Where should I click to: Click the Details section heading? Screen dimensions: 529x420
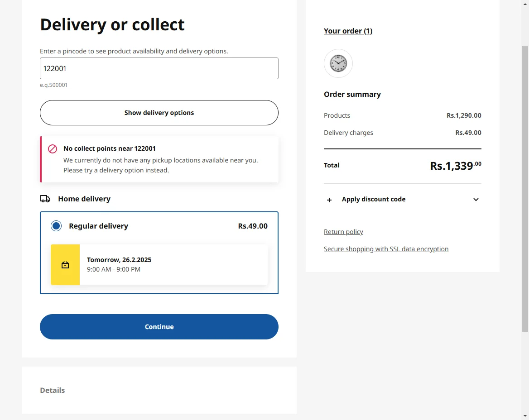53,390
